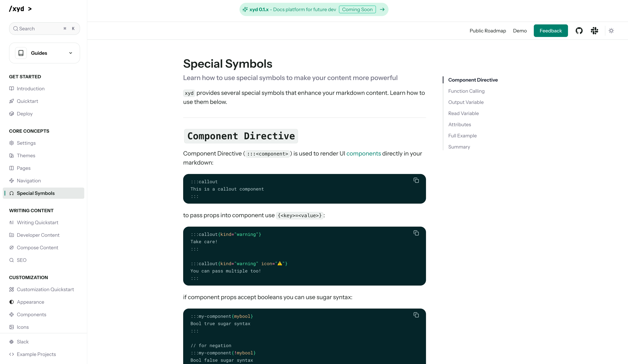The image size is (628, 364).
Task: Click the Coming Soon badge
Action: pos(357,9)
